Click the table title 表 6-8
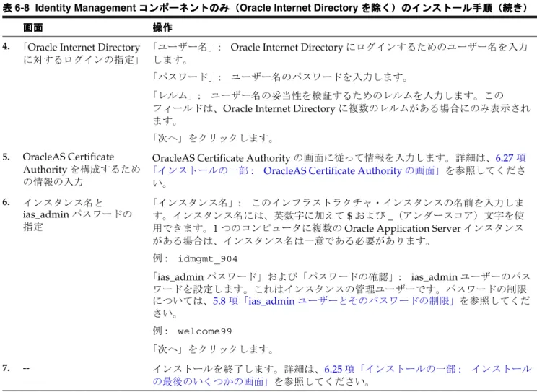The height and width of the screenshot is (392, 537). pos(265,7)
